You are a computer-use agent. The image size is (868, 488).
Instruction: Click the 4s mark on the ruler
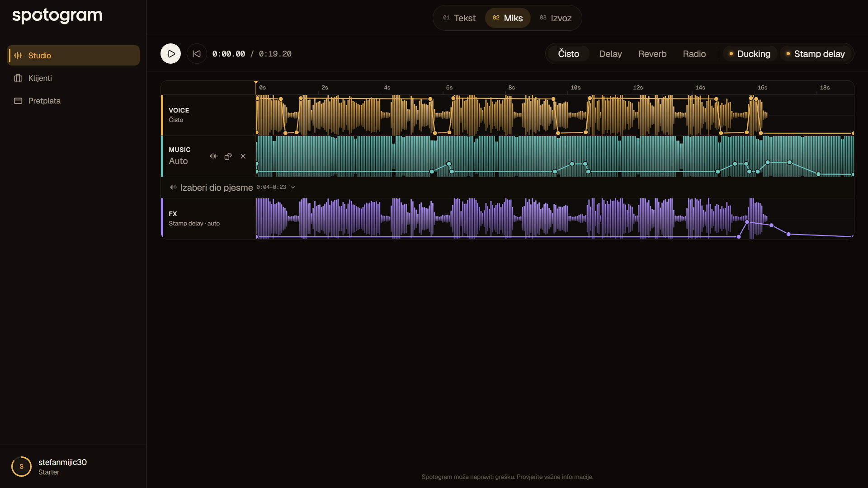point(387,88)
